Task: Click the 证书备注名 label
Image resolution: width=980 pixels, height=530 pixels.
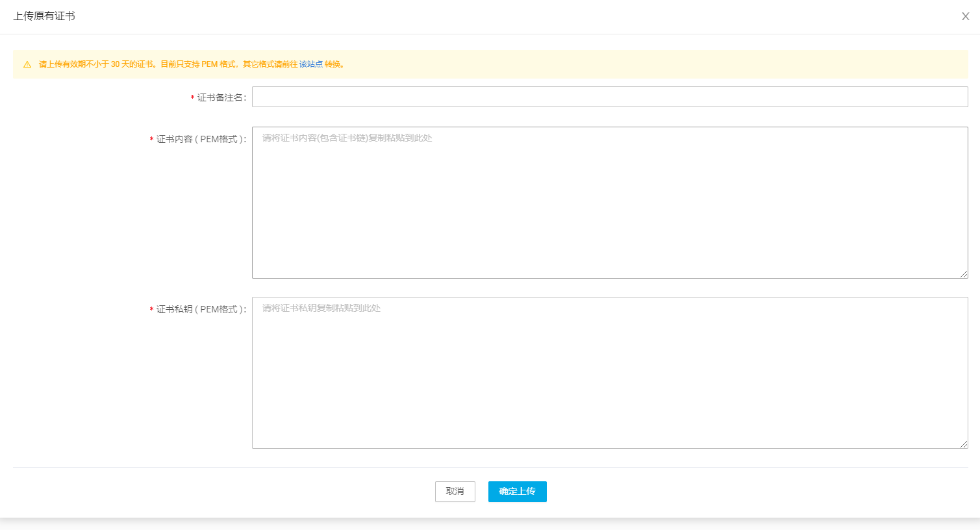Action: point(221,97)
